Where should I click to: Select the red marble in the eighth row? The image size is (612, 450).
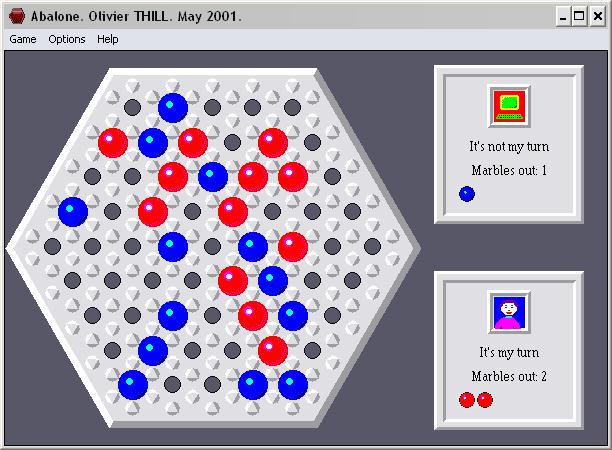coord(273,350)
